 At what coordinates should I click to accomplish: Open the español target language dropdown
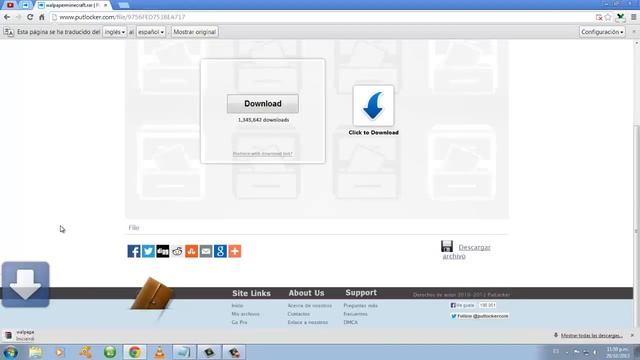click(151, 32)
